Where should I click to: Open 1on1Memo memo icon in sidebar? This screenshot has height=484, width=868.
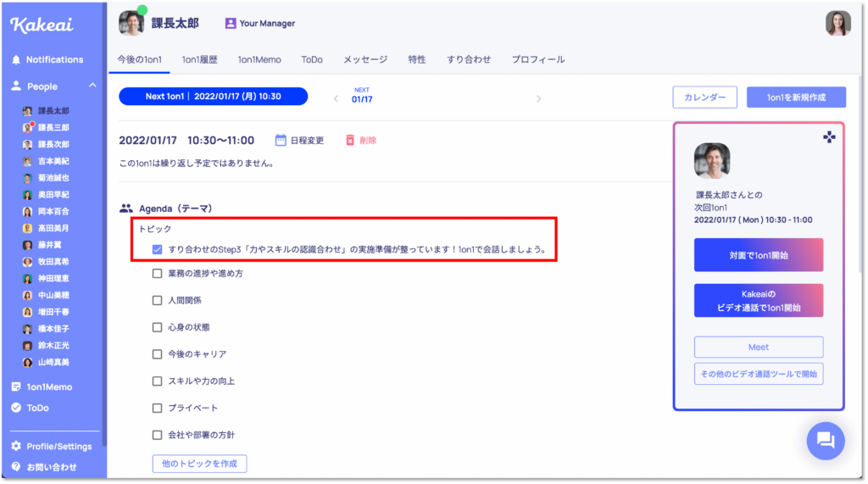pos(16,387)
